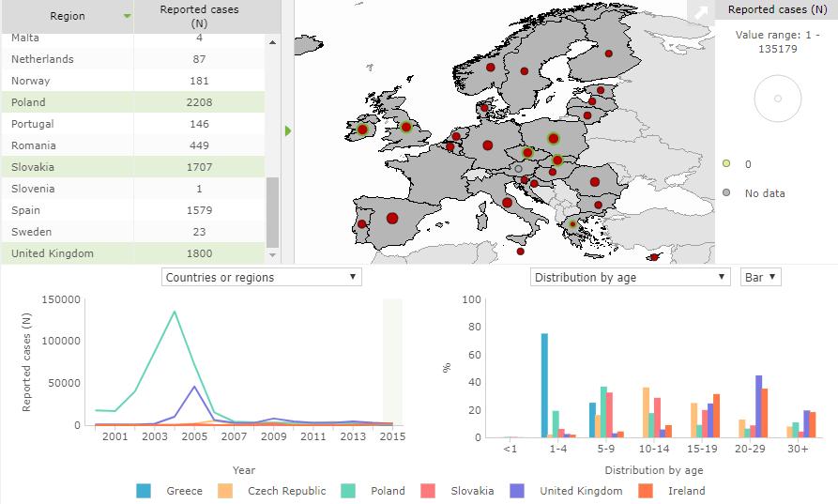Image resolution: width=838 pixels, height=504 pixels.
Task: Click the red dot on Finland
Action: 609,53
